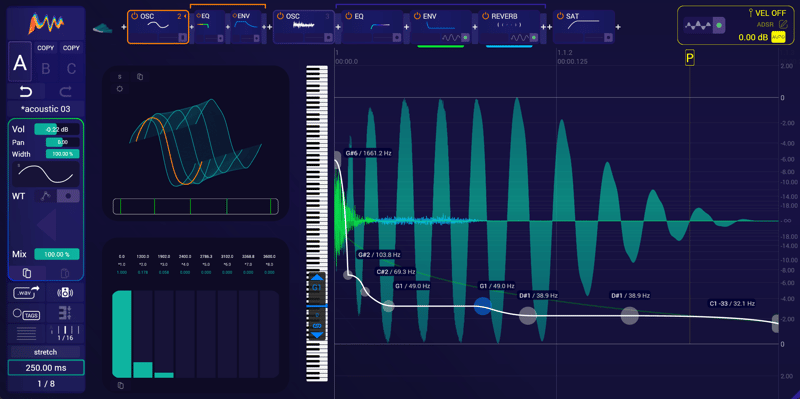Toggle power on OSC 3 module

(x=281, y=16)
